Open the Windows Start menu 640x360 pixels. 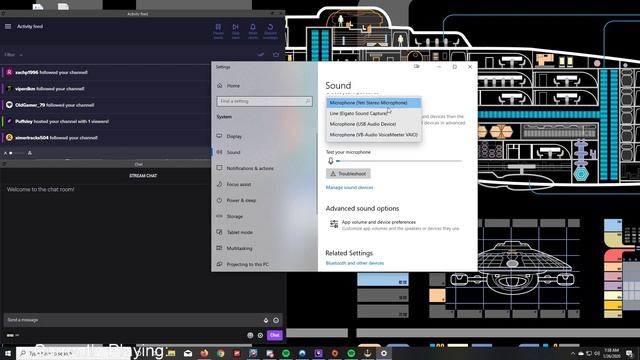[x=8, y=353]
